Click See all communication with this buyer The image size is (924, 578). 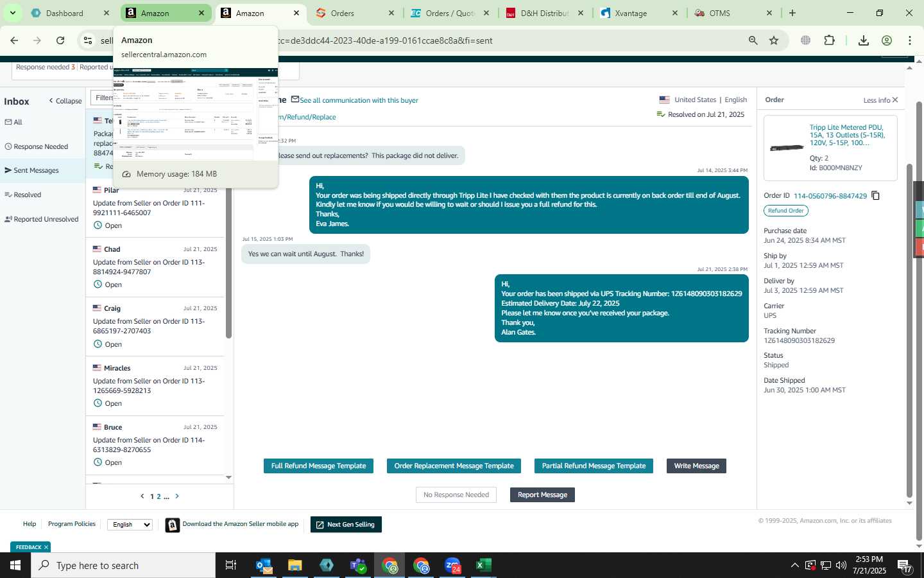[359, 100]
